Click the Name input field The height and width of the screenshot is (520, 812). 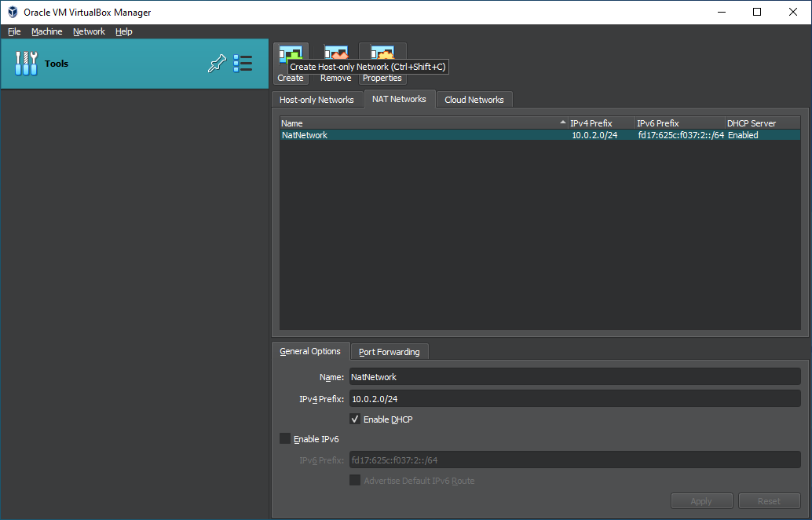[575, 376]
